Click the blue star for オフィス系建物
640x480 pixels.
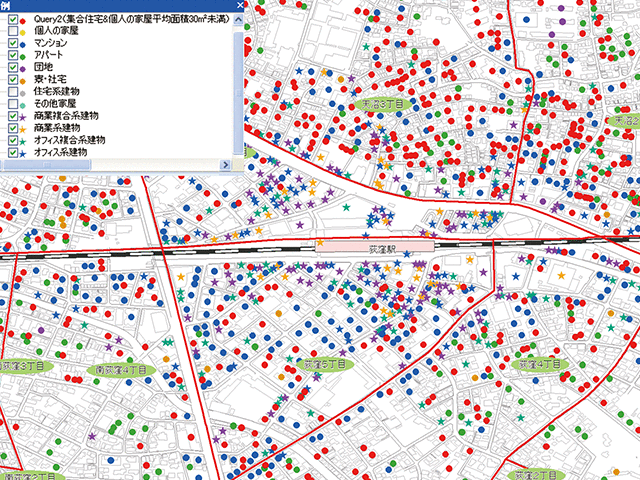[x=23, y=152]
